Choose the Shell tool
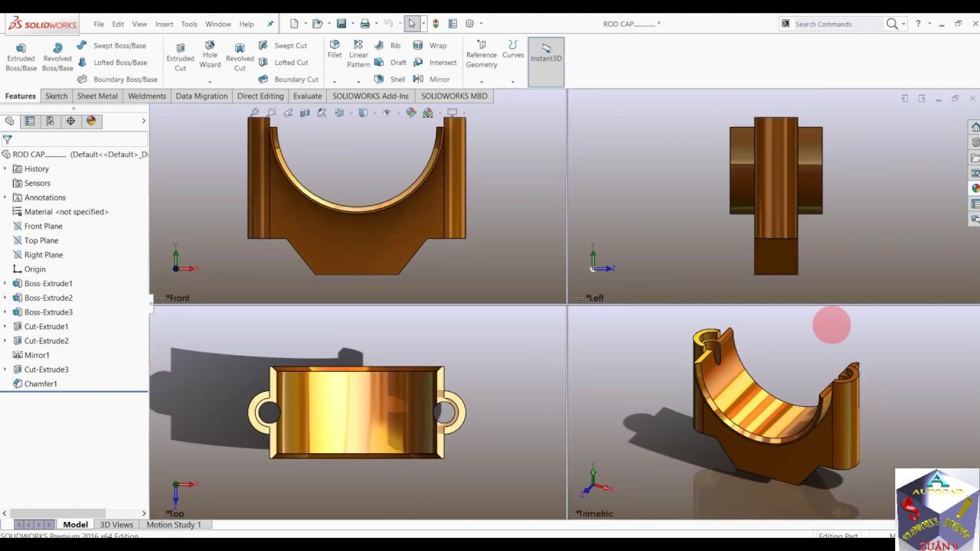This screenshot has height=551, width=980. [390, 80]
